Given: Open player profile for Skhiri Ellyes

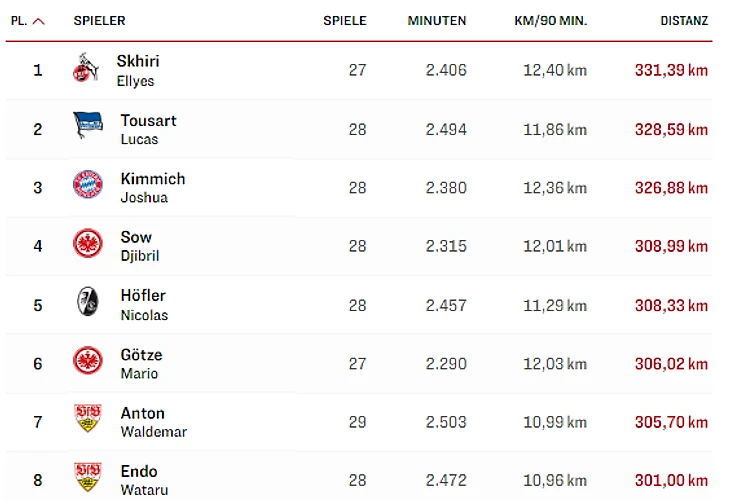Looking at the screenshot, I should [138, 70].
